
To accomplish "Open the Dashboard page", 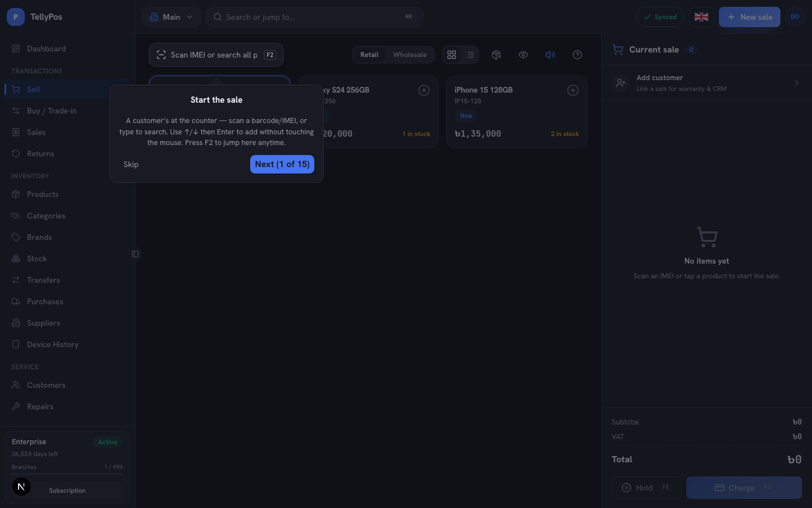I will pos(67,49).
